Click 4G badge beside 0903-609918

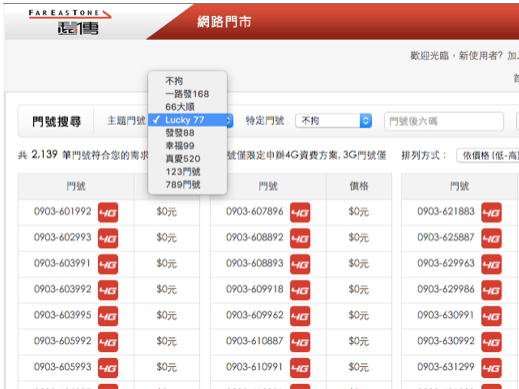click(300, 290)
